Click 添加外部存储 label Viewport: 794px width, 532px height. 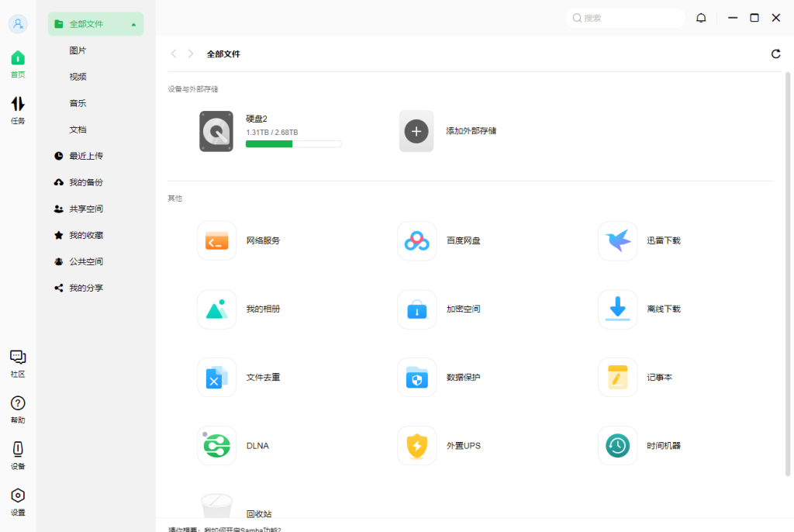click(471, 131)
